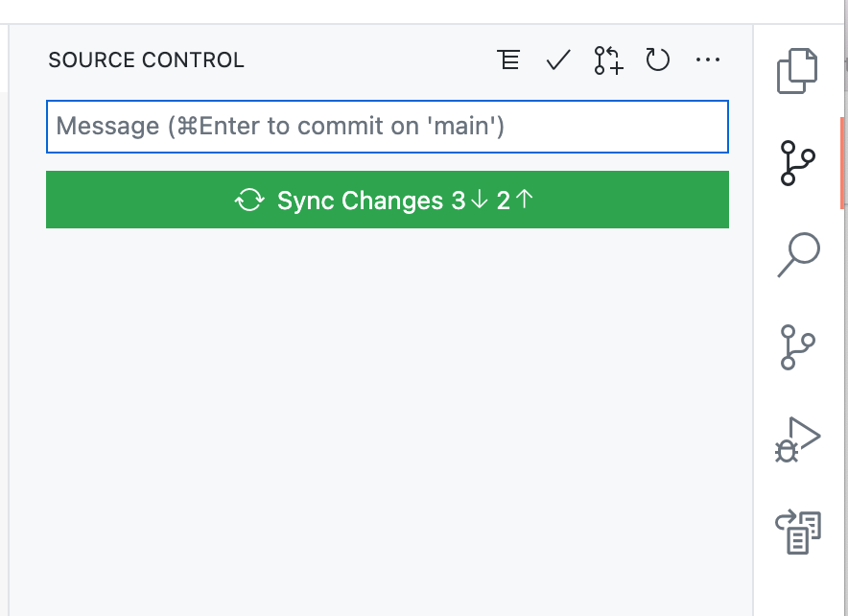Pull incoming commits with Sync Changes

pos(388,200)
